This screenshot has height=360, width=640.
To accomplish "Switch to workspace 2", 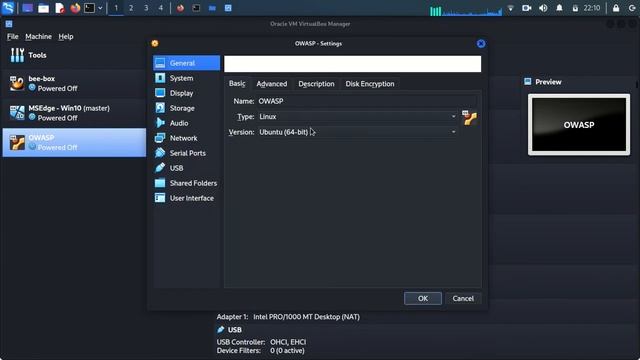I will click(x=131, y=8).
